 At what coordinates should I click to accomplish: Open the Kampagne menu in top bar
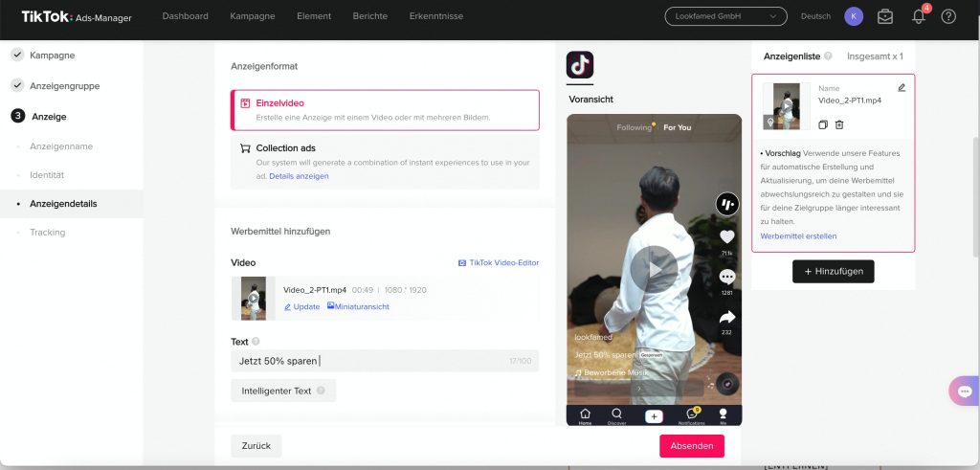coord(253,16)
